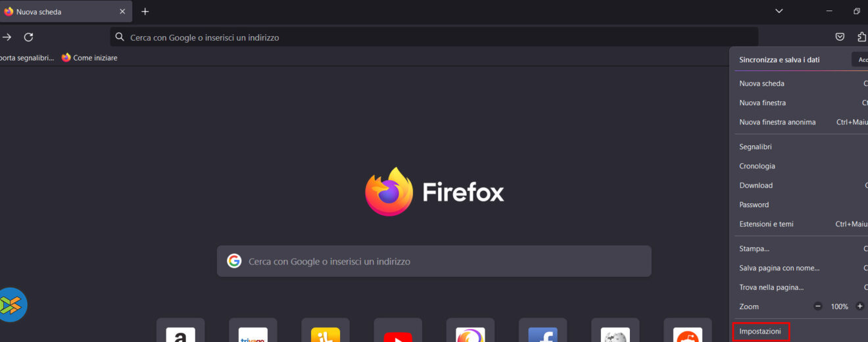This screenshot has height=342, width=868.
Task: Expand the list all tabs chevron
Action: tap(779, 11)
